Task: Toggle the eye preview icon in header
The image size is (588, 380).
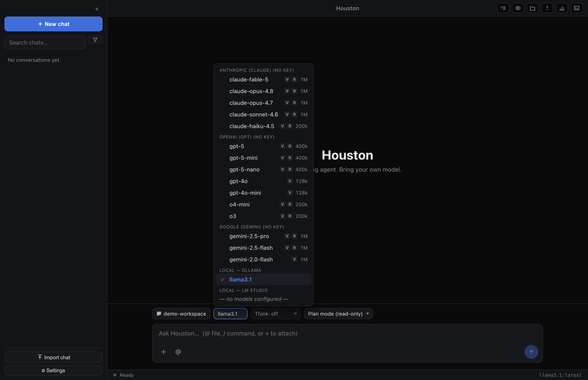Action: 518,8
